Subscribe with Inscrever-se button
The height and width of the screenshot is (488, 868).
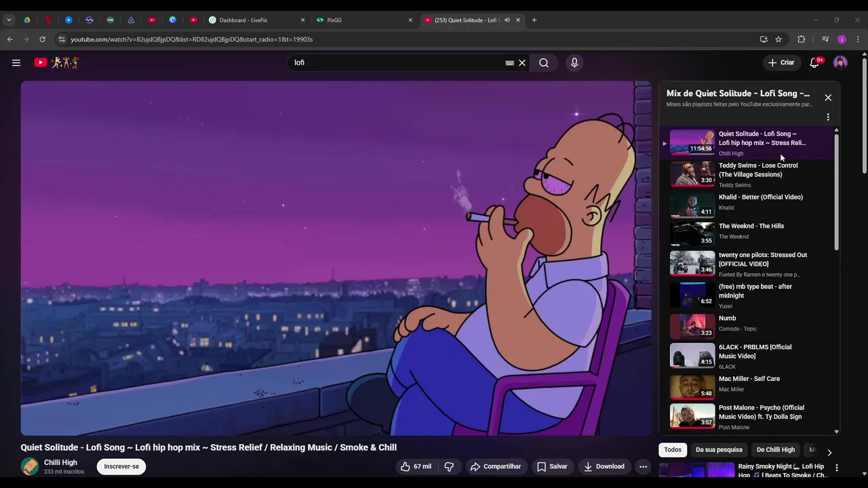pyautogui.click(x=121, y=466)
